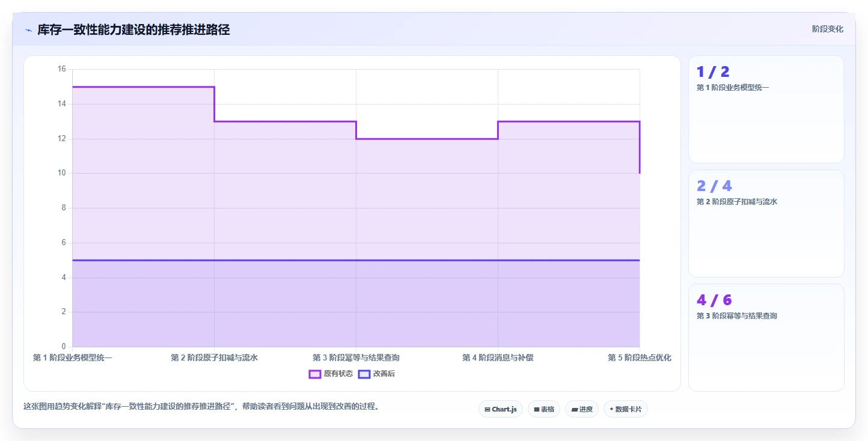This screenshot has height=441, width=868.
Task: Click the chart description text below the chart
Action: tap(201, 406)
